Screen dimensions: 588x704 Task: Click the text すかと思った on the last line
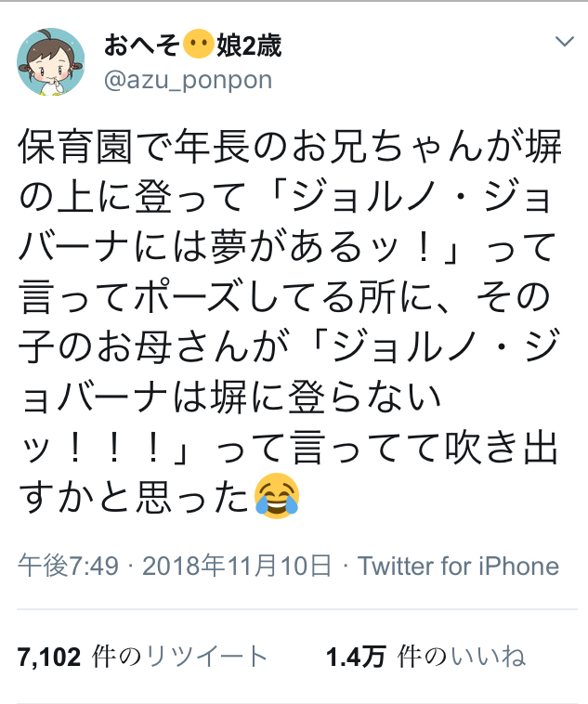click(134, 497)
